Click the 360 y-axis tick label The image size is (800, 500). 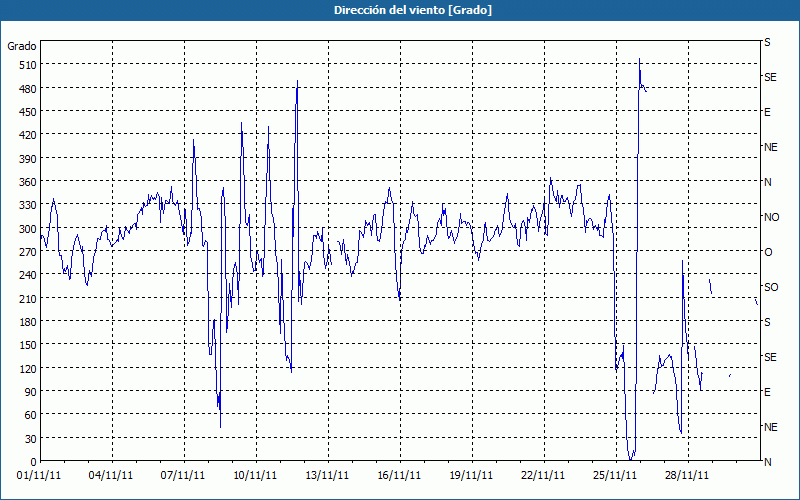(28, 182)
